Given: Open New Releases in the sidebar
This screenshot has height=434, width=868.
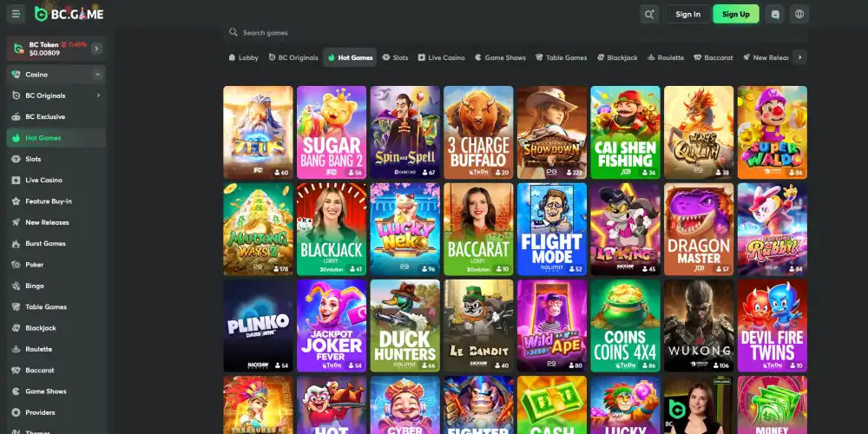Looking at the screenshot, I should coord(56,222).
